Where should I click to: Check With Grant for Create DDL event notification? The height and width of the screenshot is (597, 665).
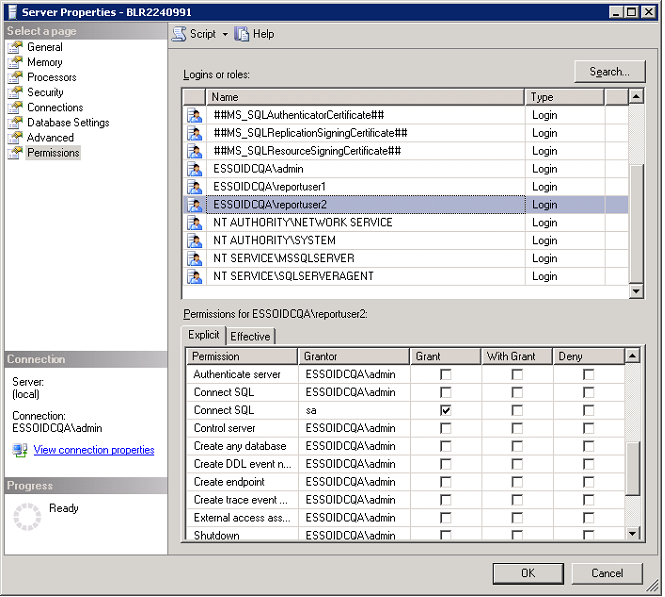click(x=517, y=464)
